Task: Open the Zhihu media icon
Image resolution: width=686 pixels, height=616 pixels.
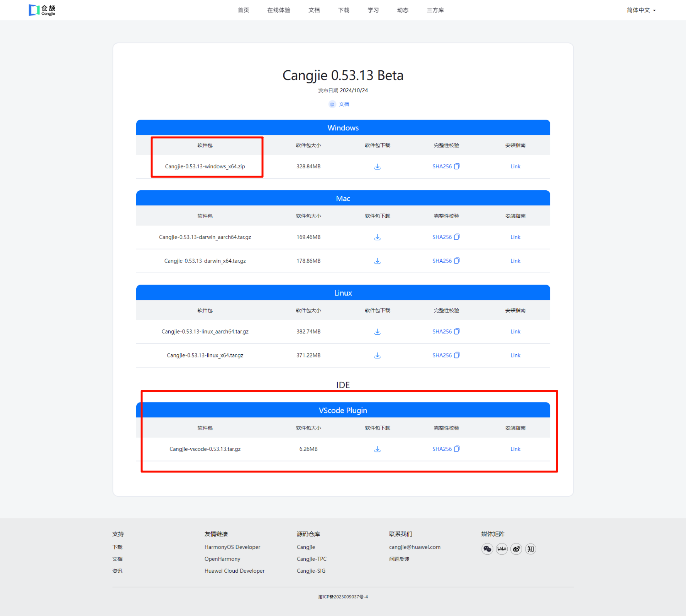Action: click(531, 549)
